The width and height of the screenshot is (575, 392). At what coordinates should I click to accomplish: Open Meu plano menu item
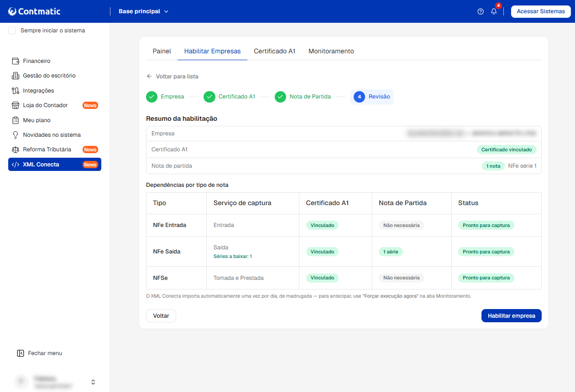(55, 120)
